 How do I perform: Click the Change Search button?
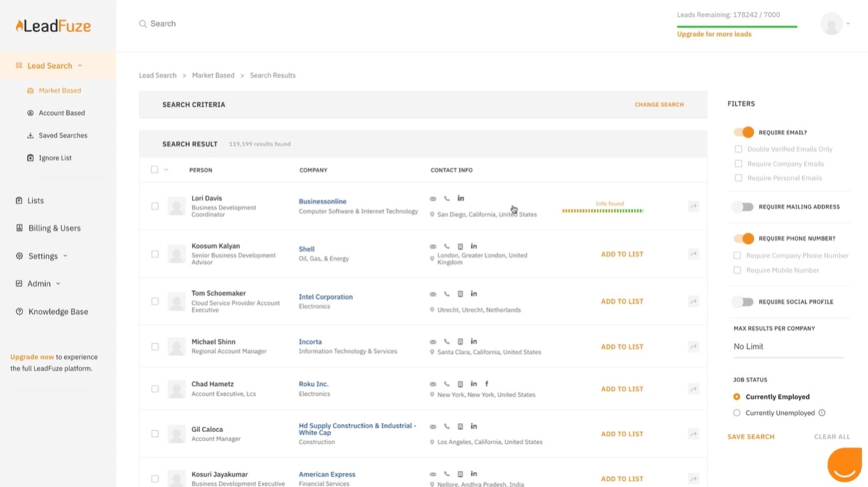(659, 104)
